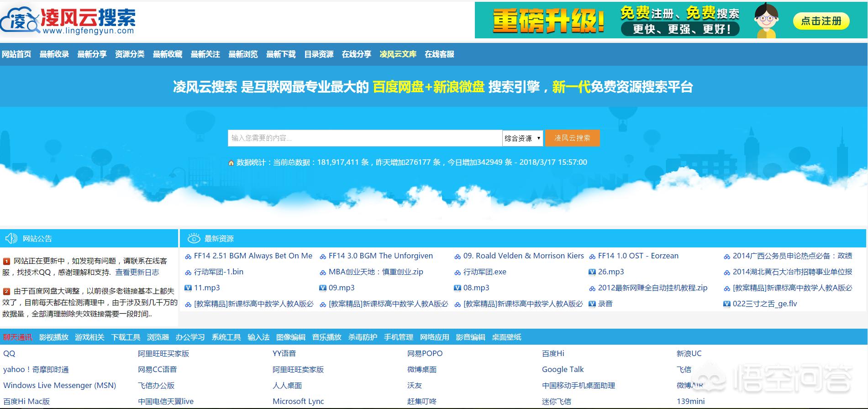Viewport: 868px width, 409px height.
Task: Open the Google Talk software link
Action: [x=563, y=370]
